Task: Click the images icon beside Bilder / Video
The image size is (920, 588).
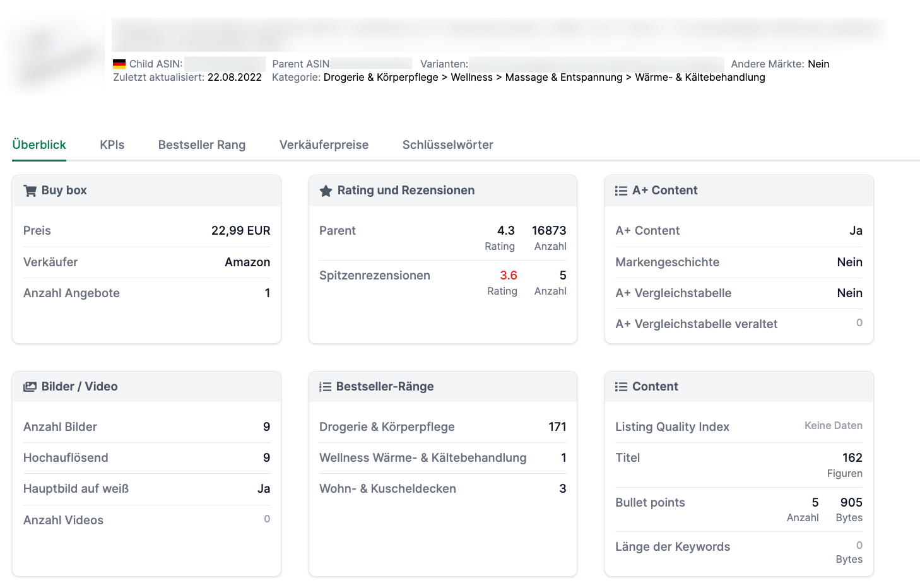Action: pos(30,387)
